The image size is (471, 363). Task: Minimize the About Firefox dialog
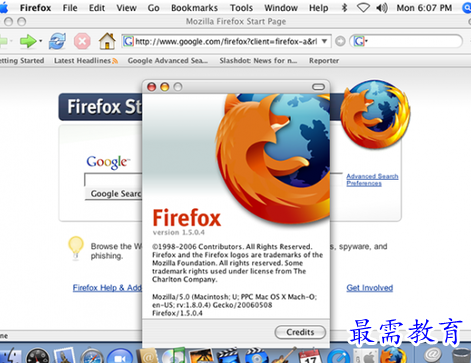[165, 87]
